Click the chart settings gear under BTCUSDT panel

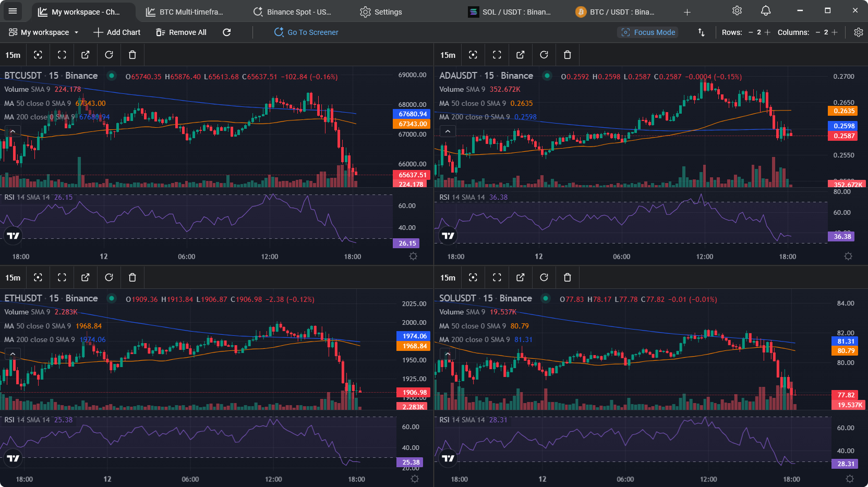pos(413,256)
